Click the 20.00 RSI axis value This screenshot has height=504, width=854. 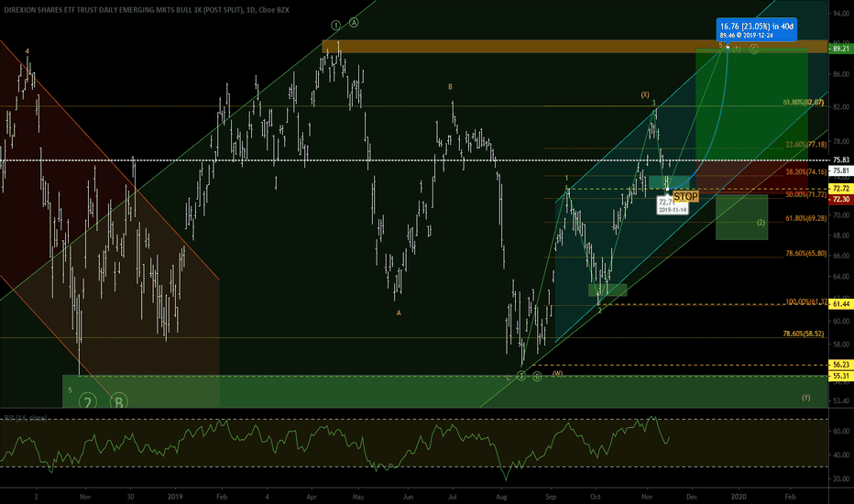click(841, 479)
